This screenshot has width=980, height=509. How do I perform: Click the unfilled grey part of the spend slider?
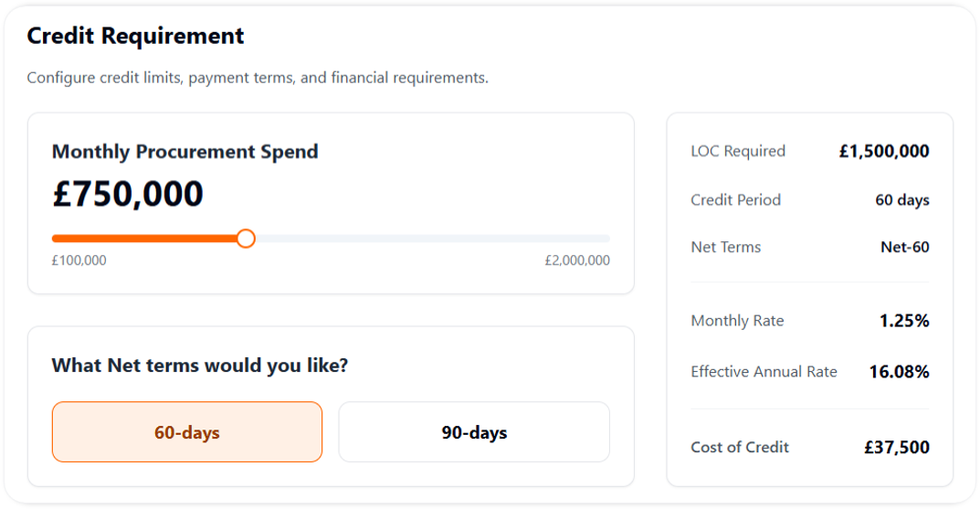click(x=429, y=239)
